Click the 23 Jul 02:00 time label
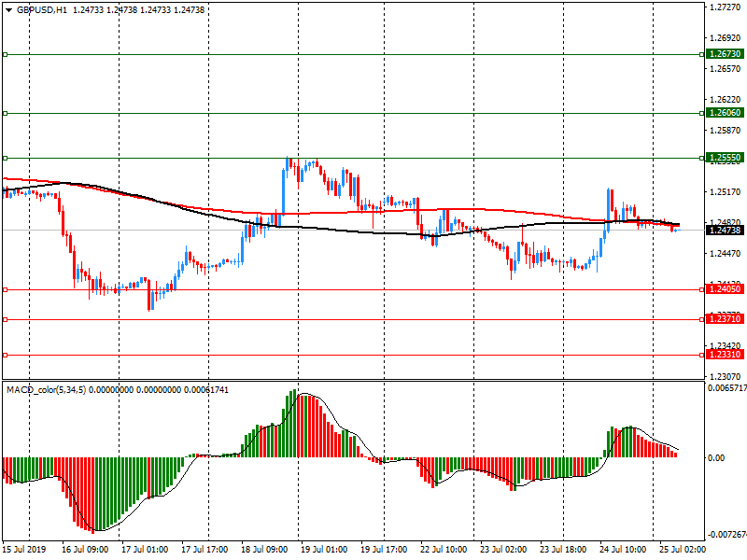747x560 pixels. coord(503,550)
